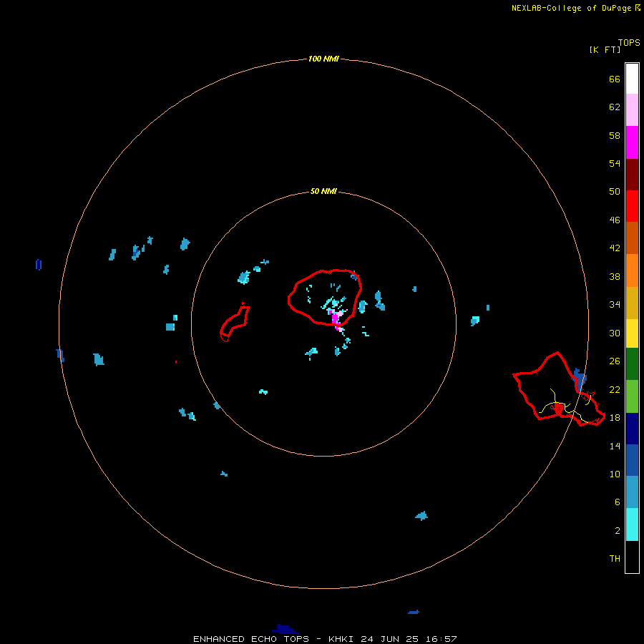Click the 18 legend value
The image size is (644, 644).
coord(615,417)
